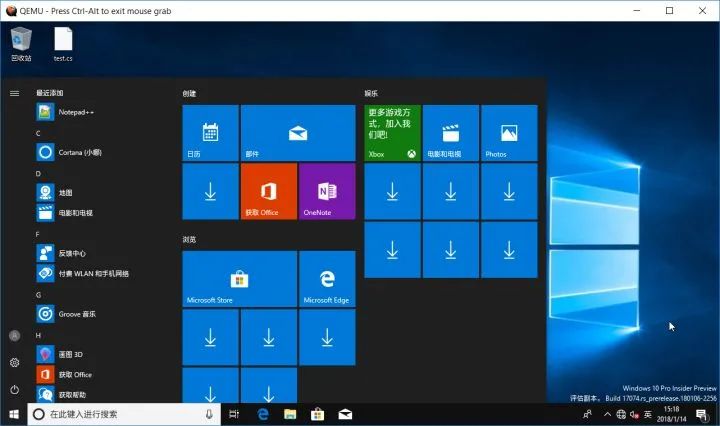The width and height of the screenshot is (720, 426).
Task: Click the 浏览 tile group header
Action: click(x=189, y=240)
